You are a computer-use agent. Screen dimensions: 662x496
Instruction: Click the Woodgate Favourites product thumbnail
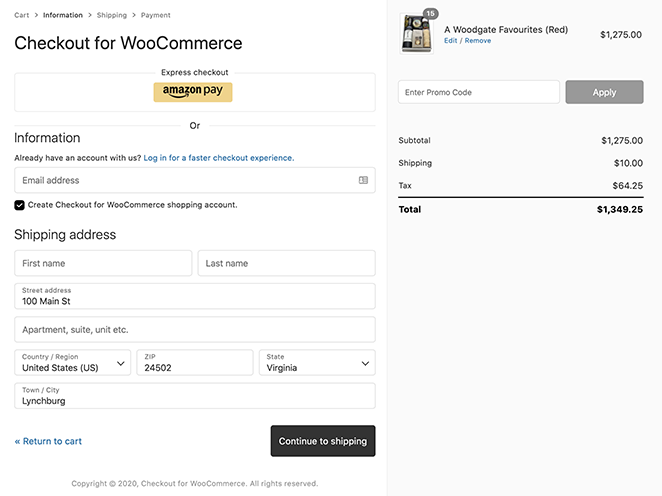(415, 34)
